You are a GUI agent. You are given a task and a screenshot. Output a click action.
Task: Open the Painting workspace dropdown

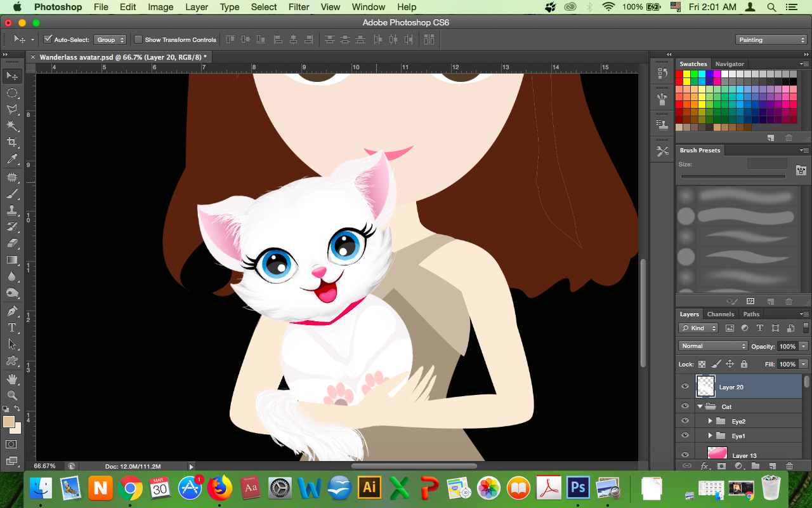771,40
